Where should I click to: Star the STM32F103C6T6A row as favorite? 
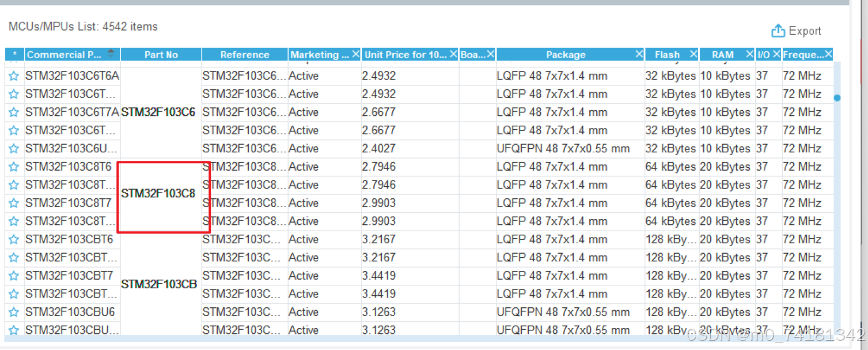tap(14, 76)
